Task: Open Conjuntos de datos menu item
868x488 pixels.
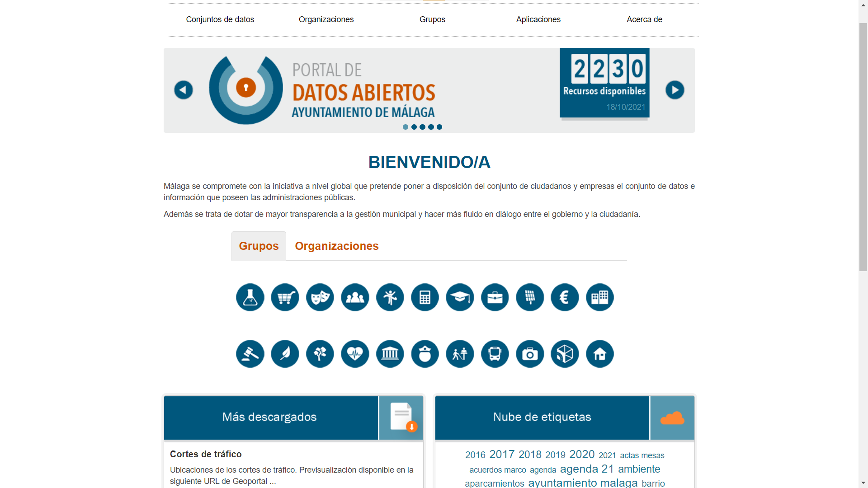Action: (x=220, y=19)
